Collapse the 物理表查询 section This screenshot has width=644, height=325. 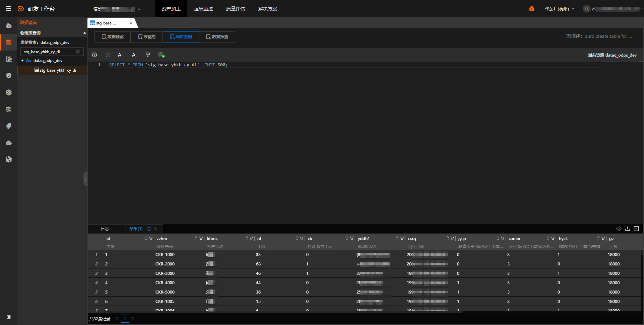pyautogui.click(x=85, y=33)
